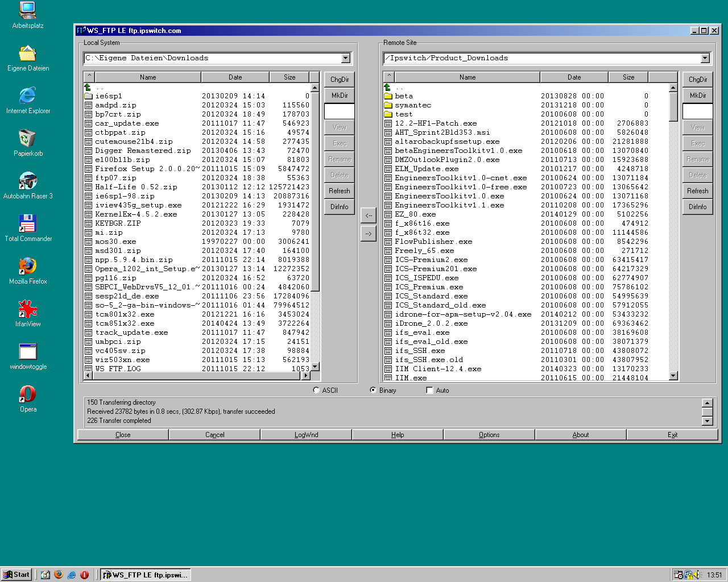Open the Windows Start menu
This screenshot has width=728, height=582.
[16, 575]
